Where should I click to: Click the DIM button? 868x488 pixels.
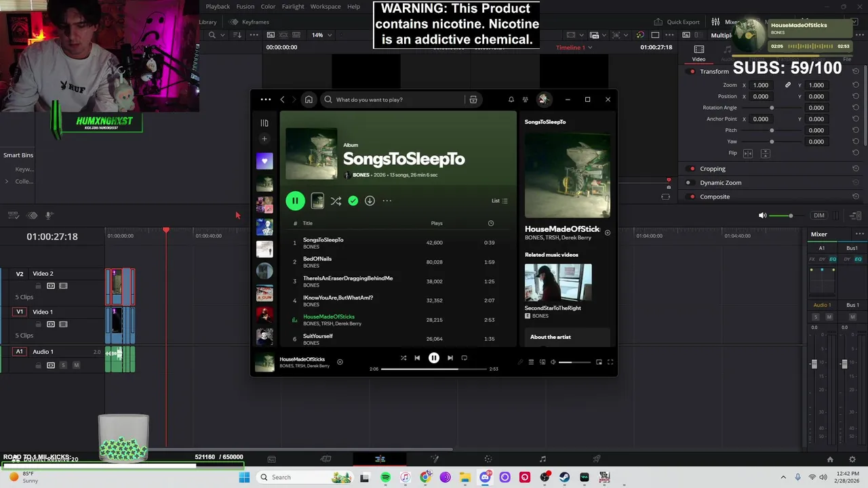[819, 216]
